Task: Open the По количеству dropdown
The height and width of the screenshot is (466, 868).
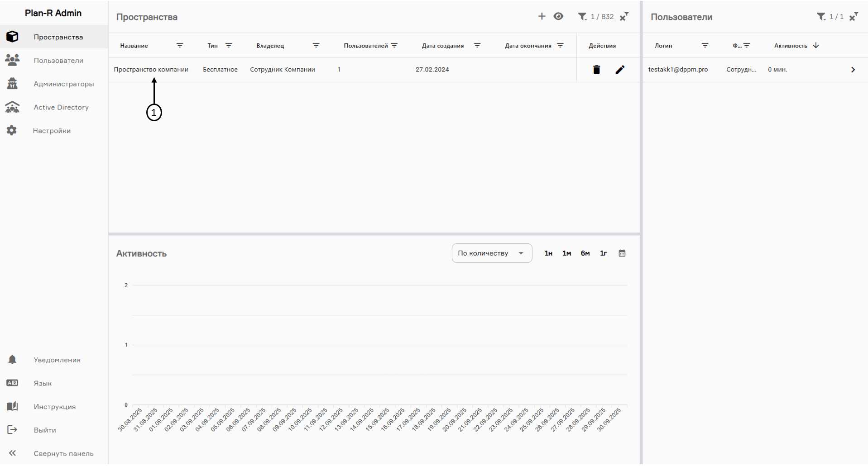Action: (x=491, y=253)
